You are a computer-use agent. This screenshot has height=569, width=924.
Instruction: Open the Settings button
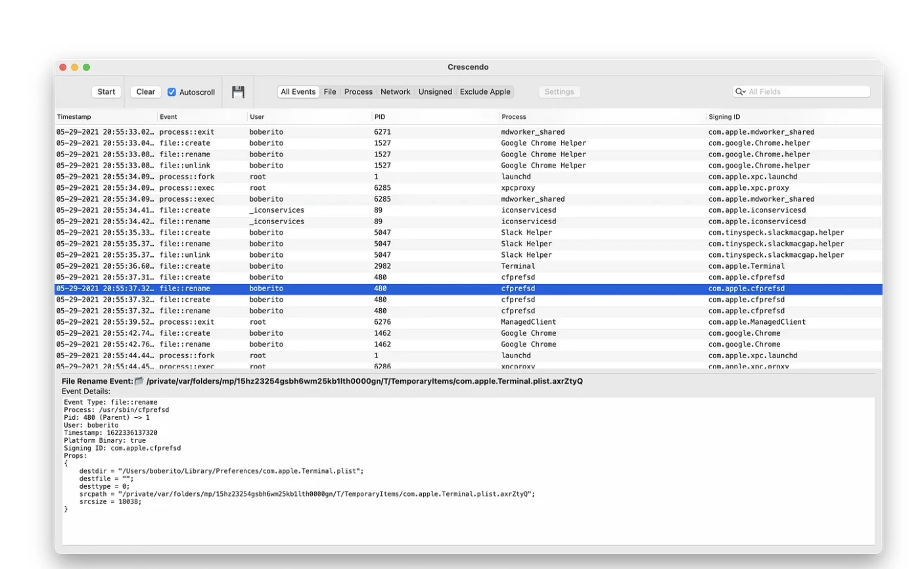pyautogui.click(x=559, y=92)
